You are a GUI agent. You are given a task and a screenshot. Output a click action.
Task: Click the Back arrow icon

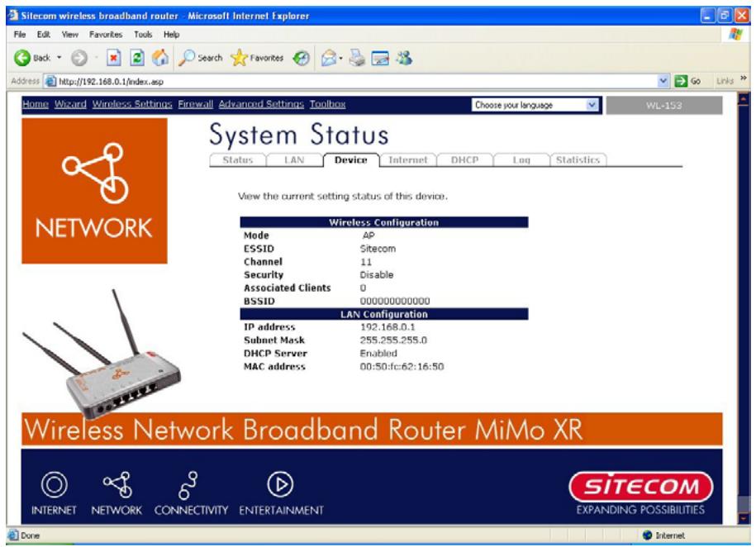pos(22,58)
